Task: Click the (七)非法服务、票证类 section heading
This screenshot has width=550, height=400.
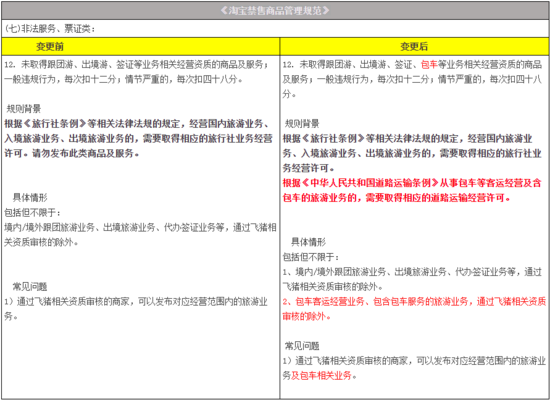Action: (x=50, y=29)
